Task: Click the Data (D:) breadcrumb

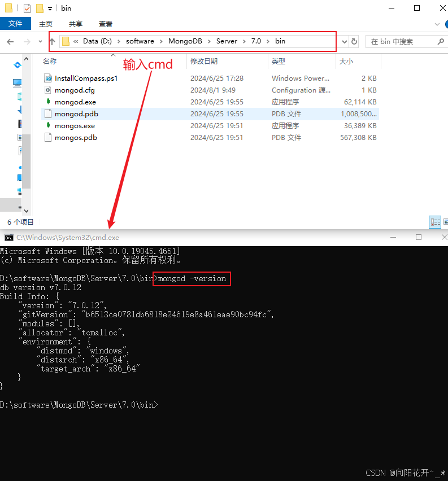Action: click(97, 41)
